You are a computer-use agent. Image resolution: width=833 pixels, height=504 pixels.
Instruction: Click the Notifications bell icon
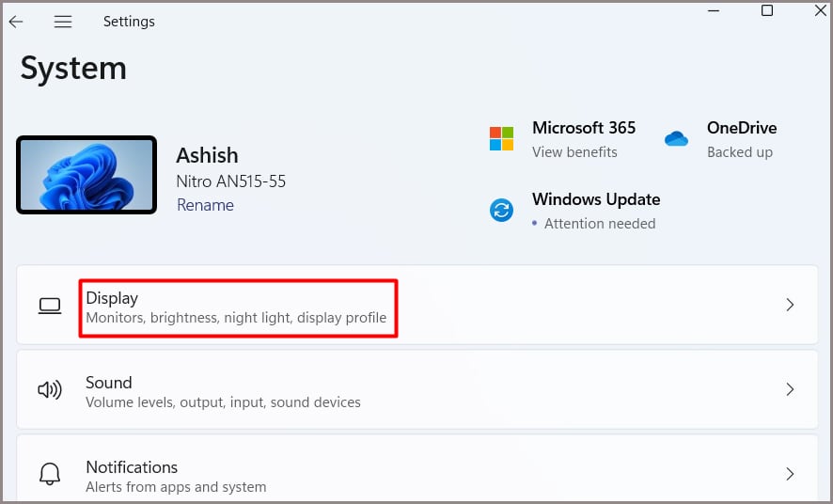click(x=50, y=474)
